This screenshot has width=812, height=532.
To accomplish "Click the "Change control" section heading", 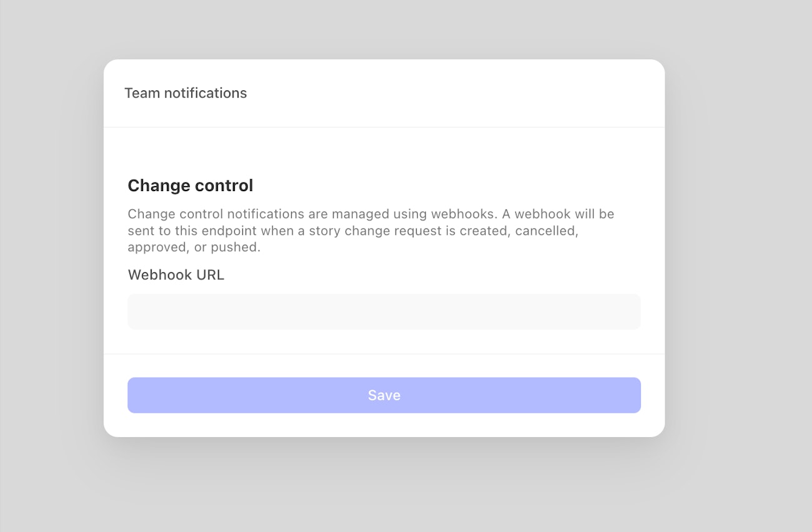I will coord(190,185).
